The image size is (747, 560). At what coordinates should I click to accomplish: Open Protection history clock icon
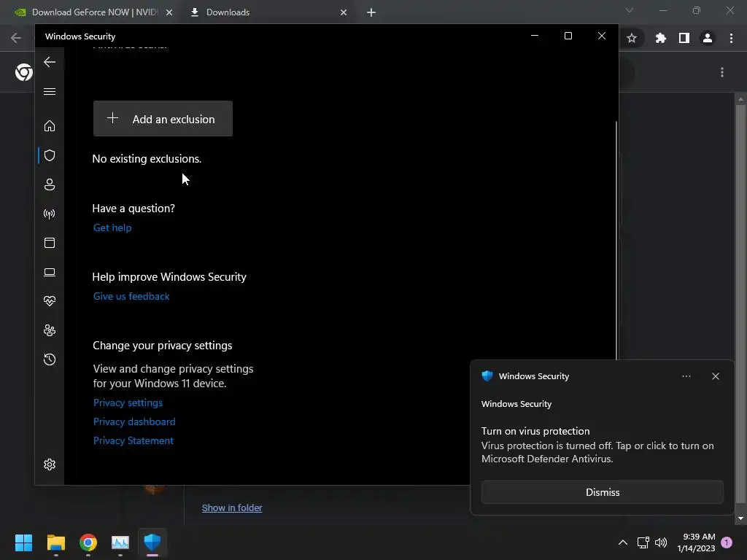coord(50,359)
